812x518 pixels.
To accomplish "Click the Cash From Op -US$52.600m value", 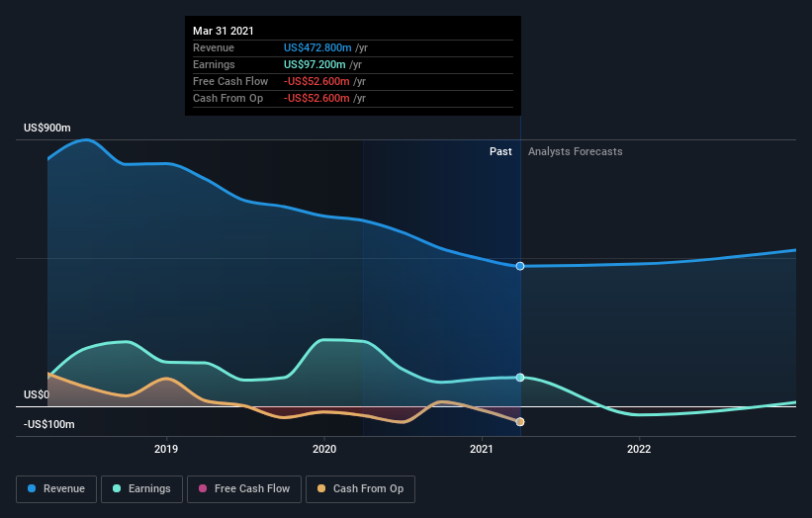I will pos(316,98).
